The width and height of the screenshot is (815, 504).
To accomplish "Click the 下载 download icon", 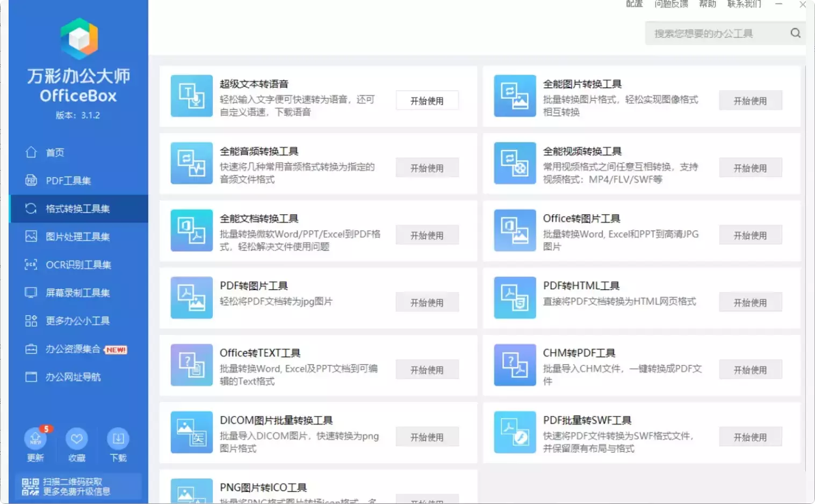I will coord(118,440).
